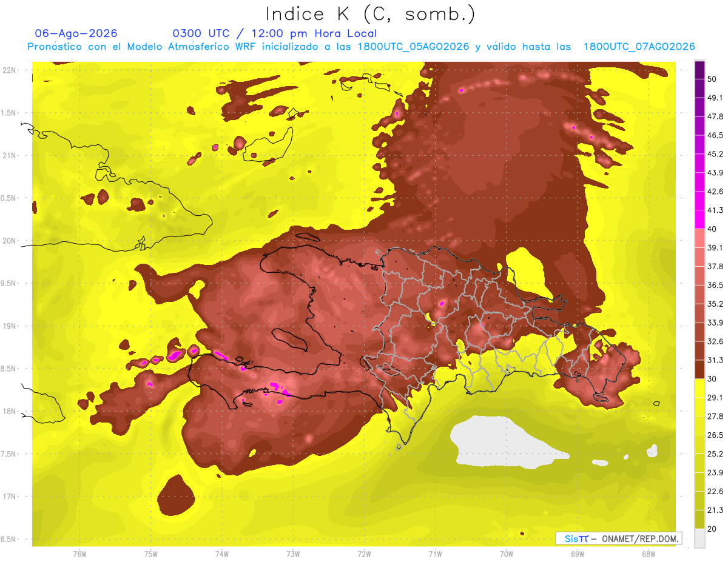The height and width of the screenshot is (562, 728).
Task: Click the '45.2' colorbar value
Action: coord(715,154)
